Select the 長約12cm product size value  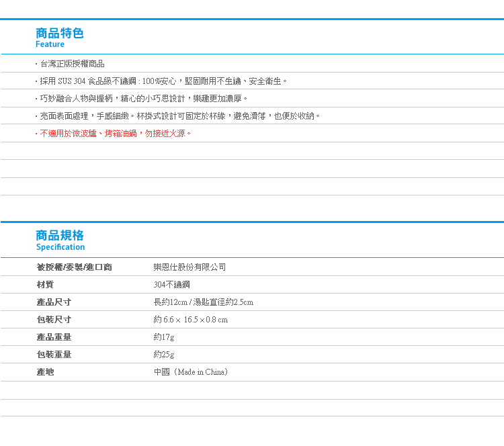click(x=203, y=302)
